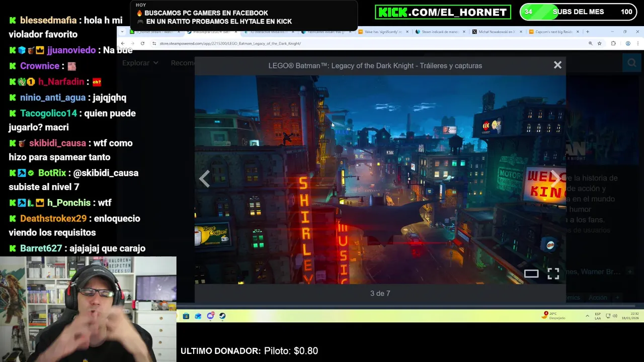Reload the Steam store page

coord(142,43)
